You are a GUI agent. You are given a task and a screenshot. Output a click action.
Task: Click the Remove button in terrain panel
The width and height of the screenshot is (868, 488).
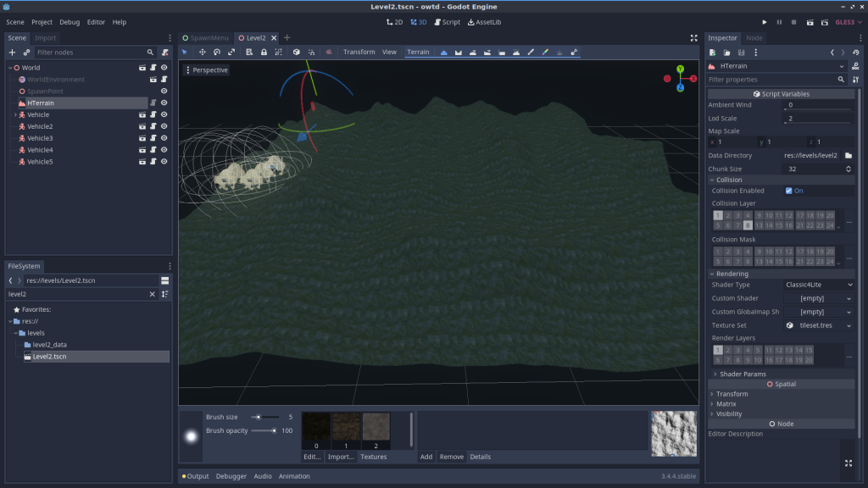(451, 457)
